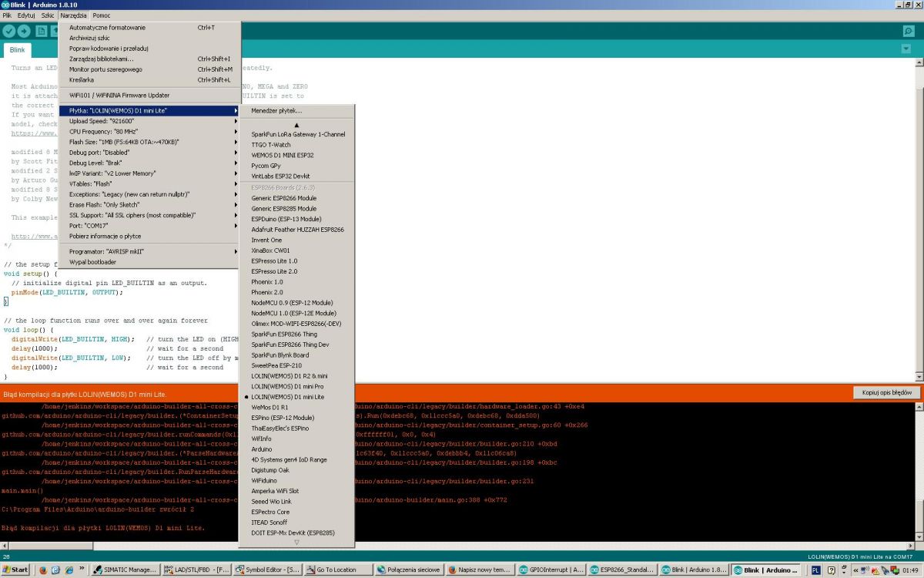924x578 pixels.
Task: Open Menedżer płytek boards manager
Action: (x=297, y=111)
